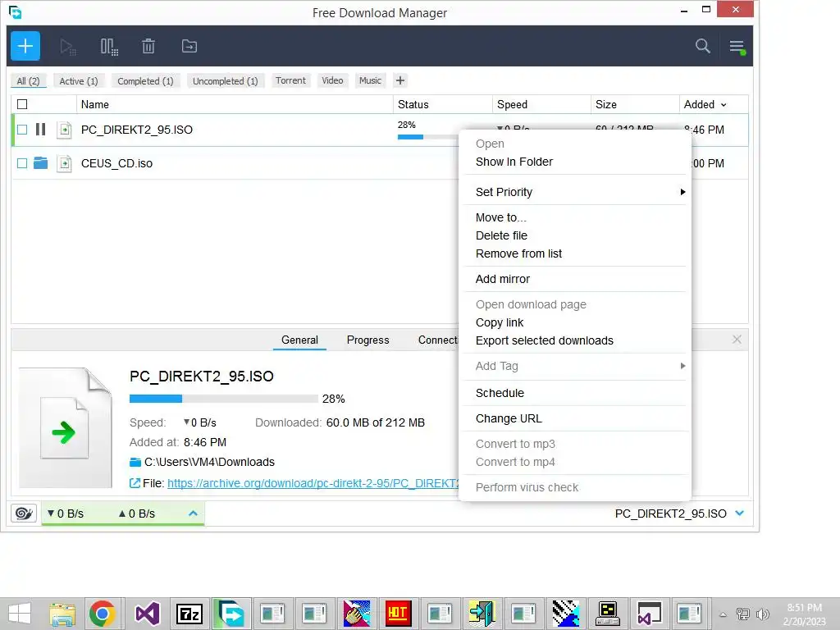The height and width of the screenshot is (630, 840).
Task: Pause the PC_DIREKT2_95.ISO download
Action: click(40, 129)
